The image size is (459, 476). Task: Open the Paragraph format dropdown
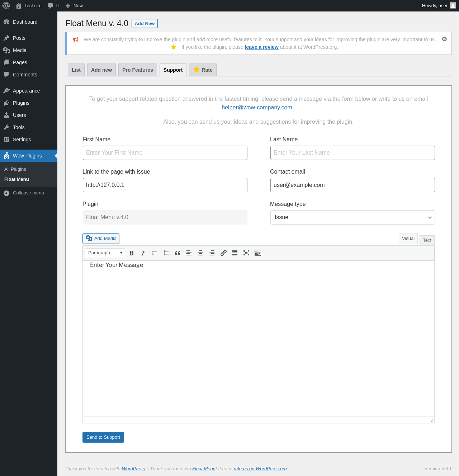[105, 253]
